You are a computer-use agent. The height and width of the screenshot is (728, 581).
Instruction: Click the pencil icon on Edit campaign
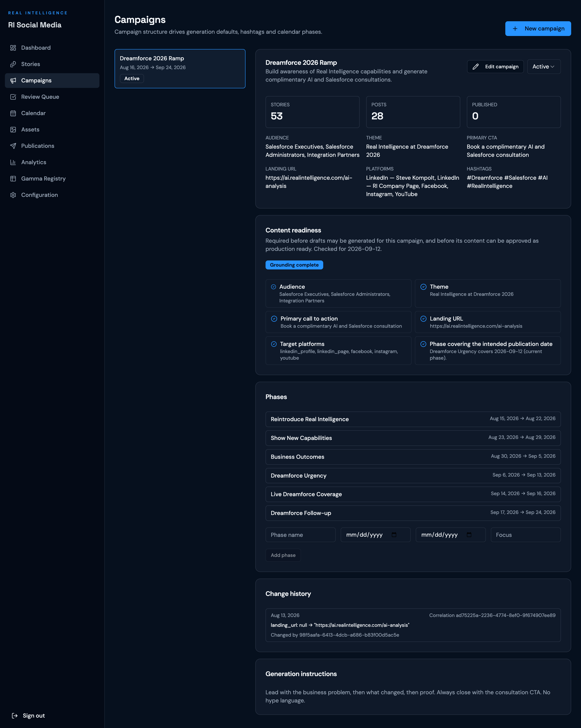[476, 66]
